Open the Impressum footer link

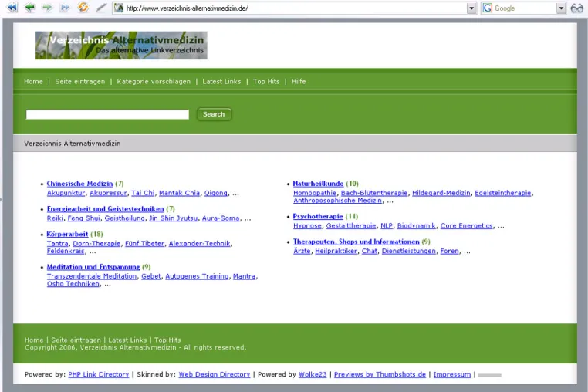click(452, 374)
